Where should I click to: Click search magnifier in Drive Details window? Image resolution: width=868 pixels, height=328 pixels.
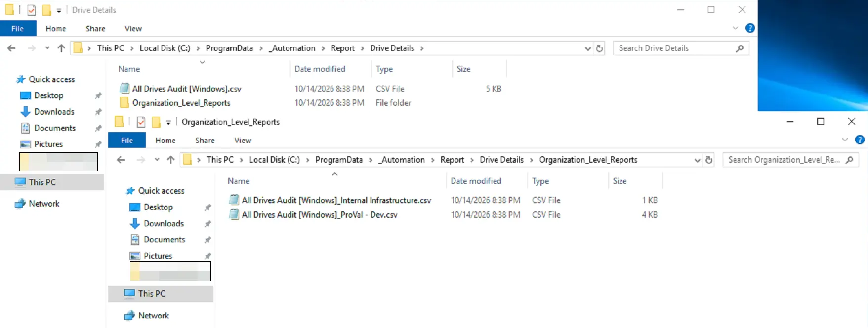[x=740, y=48]
